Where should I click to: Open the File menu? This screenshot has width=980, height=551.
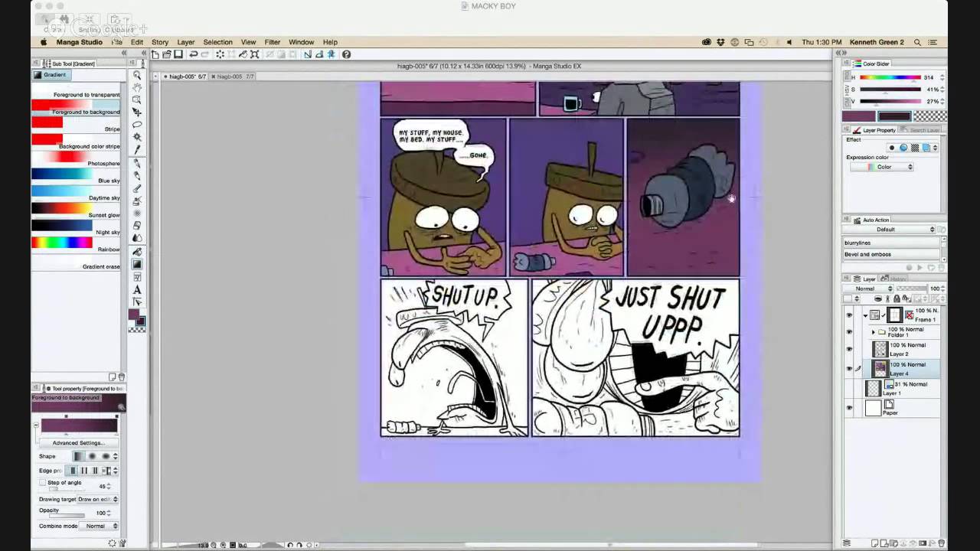(116, 42)
